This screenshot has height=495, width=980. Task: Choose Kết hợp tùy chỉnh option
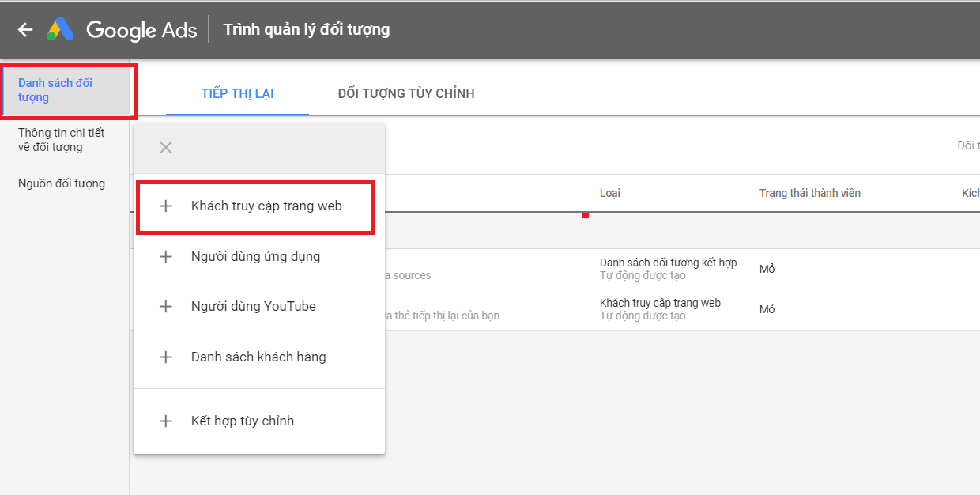(243, 421)
